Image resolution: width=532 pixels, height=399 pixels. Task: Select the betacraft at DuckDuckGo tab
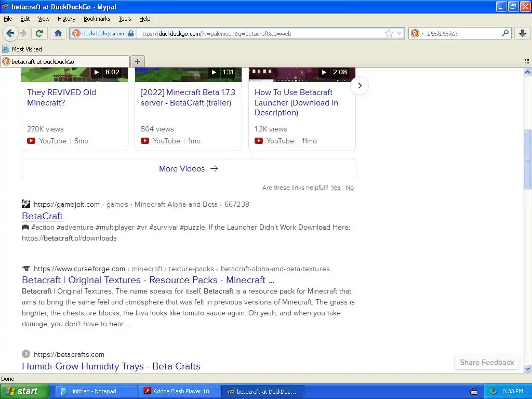click(x=65, y=61)
